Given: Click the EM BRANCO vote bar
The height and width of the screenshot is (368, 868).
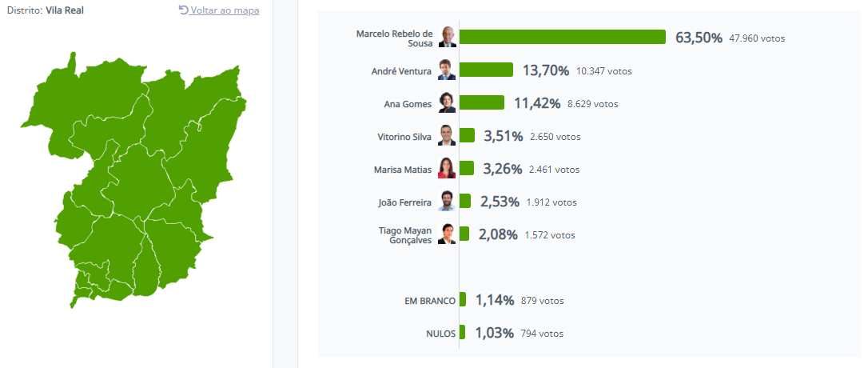Looking at the screenshot, I should tap(463, 300).
